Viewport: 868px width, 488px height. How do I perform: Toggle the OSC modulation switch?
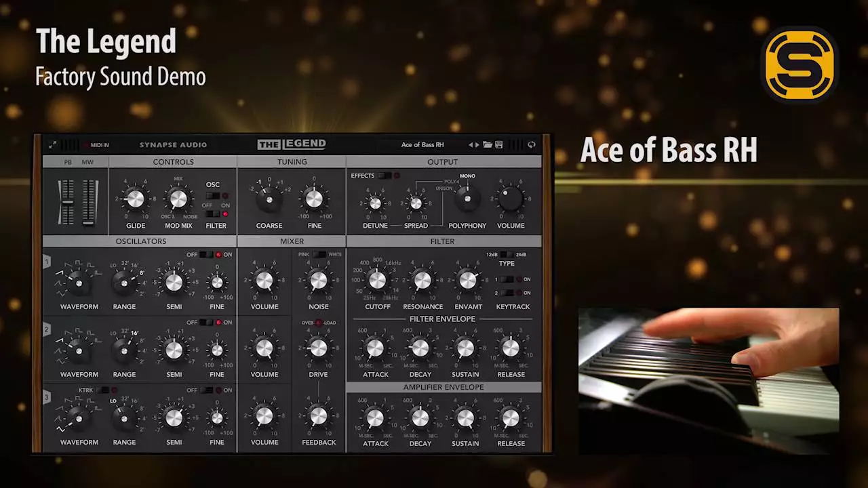click(x=213, y=196)
